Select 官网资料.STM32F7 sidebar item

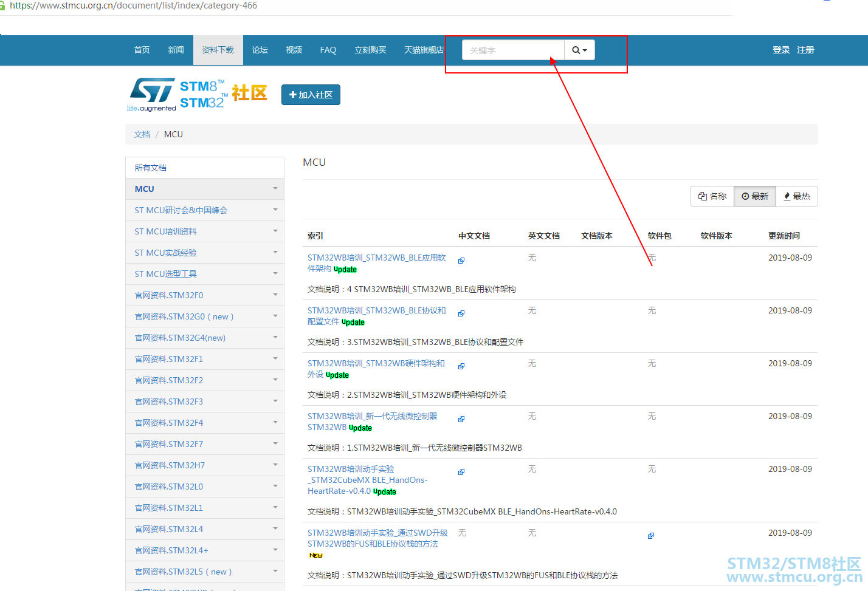(205, 444)
